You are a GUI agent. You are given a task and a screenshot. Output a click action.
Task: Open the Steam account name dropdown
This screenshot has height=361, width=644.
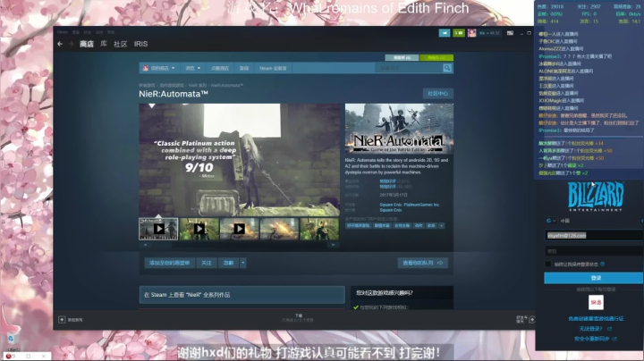pos(489,33)
